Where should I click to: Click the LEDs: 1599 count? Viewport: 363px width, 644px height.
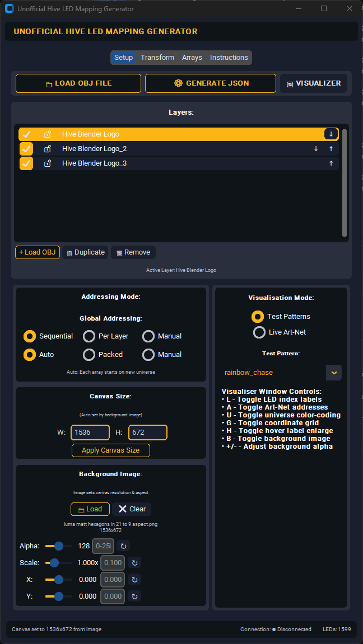point(336,629)
